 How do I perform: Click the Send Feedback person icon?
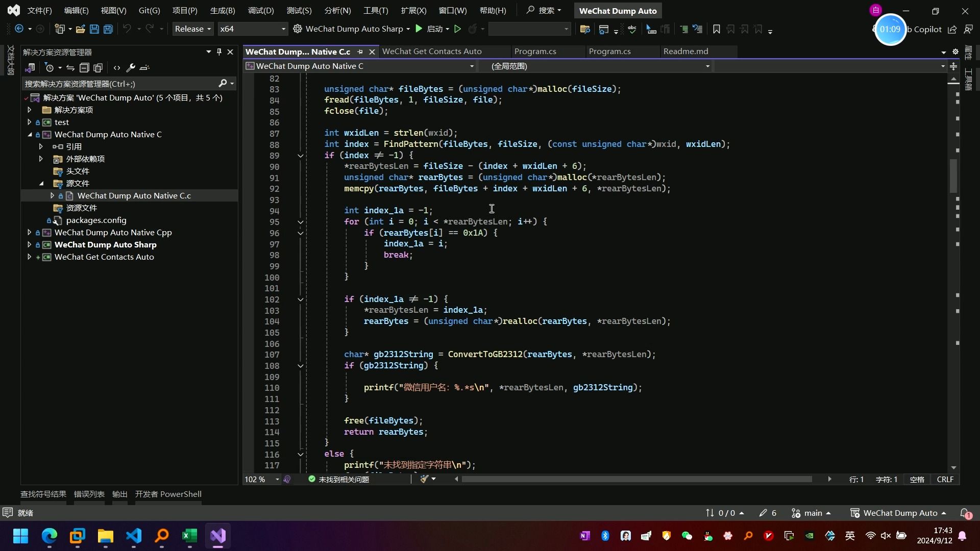[968, 30]
